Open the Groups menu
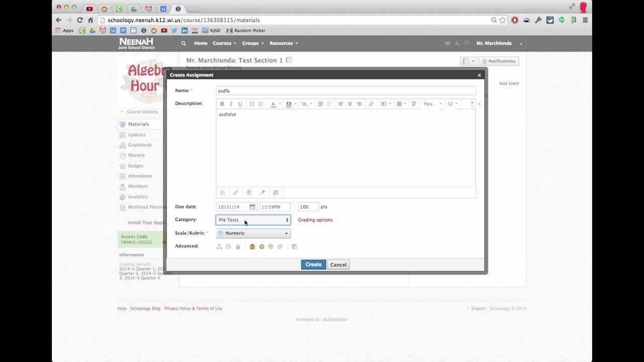The image size is (644, 362). tap(253, 43)
